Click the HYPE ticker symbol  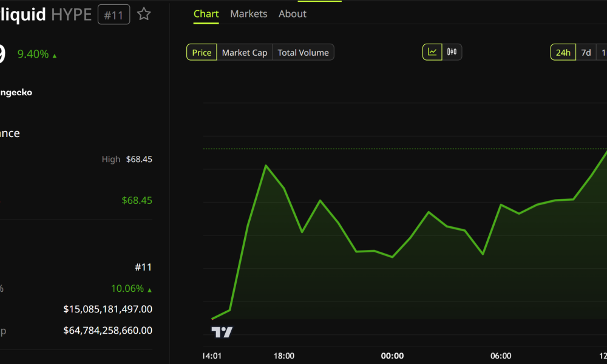[71, 15]
